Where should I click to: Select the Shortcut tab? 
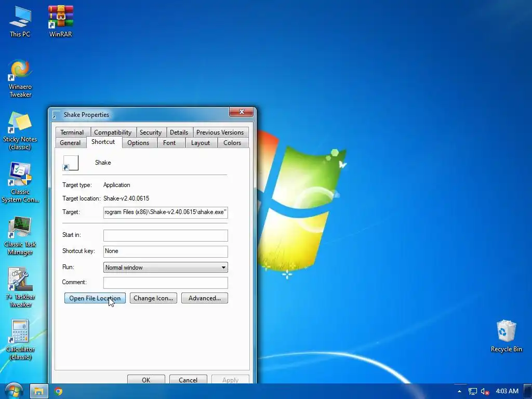[x=103, y=142]
